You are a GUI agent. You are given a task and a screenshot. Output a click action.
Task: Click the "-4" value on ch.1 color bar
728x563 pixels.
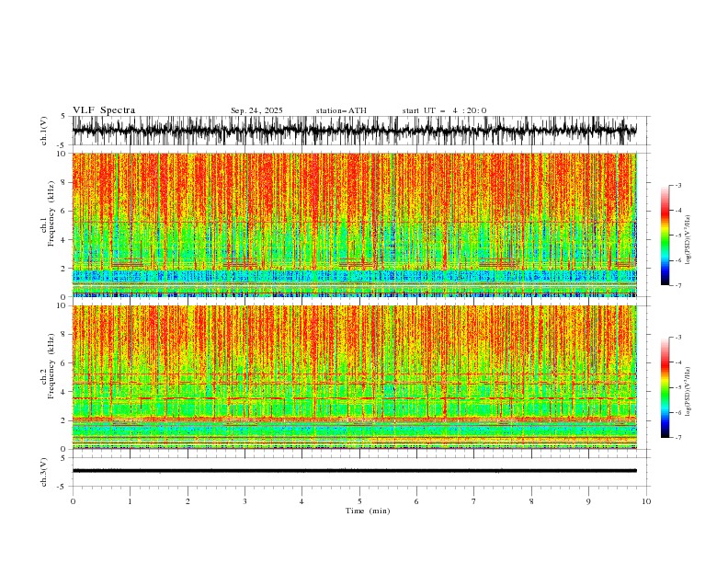(x=677, y=211)
